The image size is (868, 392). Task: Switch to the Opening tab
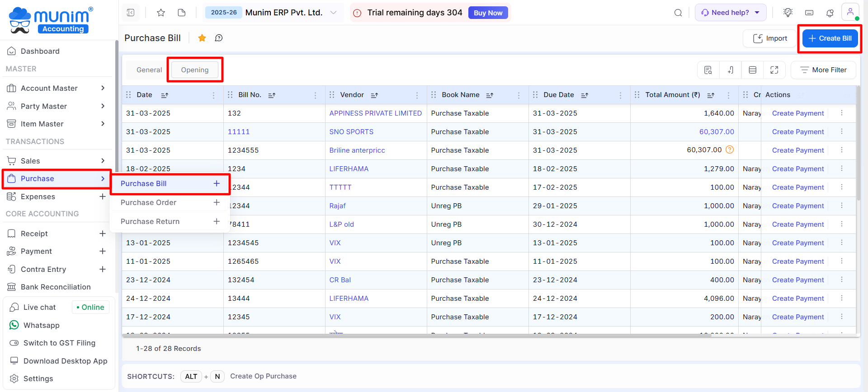(x=195, y=70)
